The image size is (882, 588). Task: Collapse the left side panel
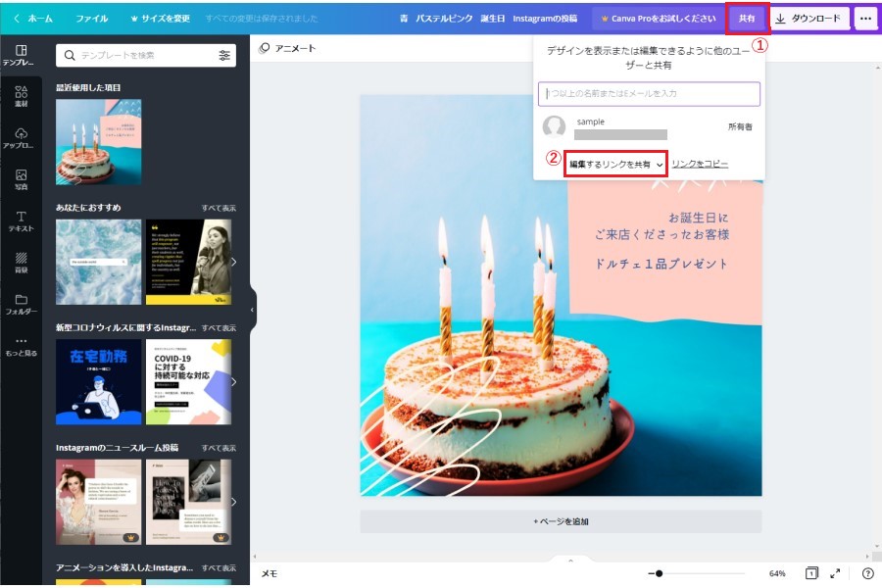(x=252, y=309)
